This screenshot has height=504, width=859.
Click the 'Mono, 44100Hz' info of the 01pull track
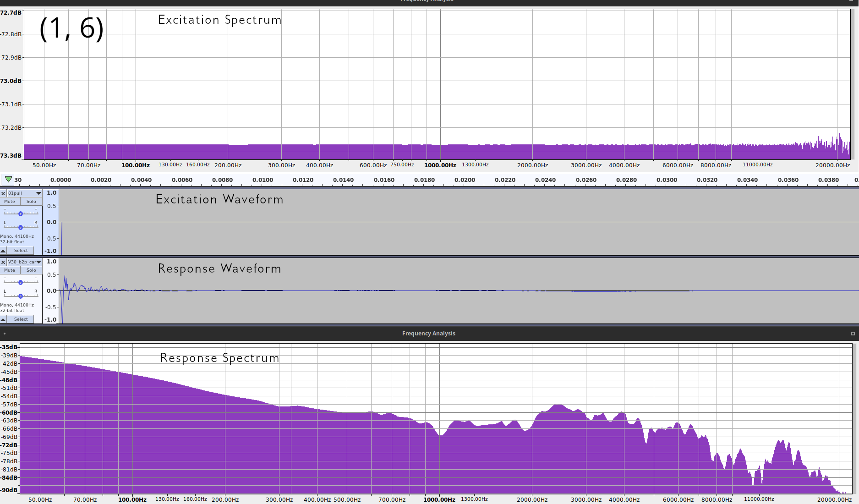point(17,236)
